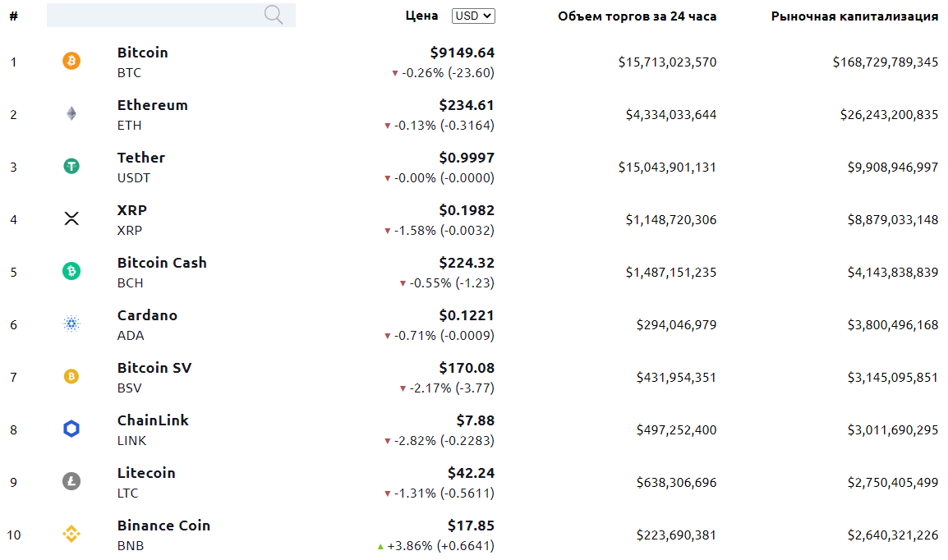
Task: Click the Binance Coin logo icon
Action: tap(71, 534)
